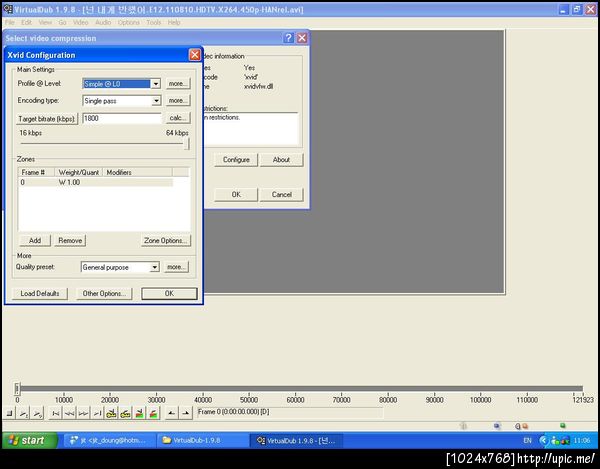600x469 pixels.
Task: Jump to end of video icon
Action: pyautogui.click(x=98, y=413)
